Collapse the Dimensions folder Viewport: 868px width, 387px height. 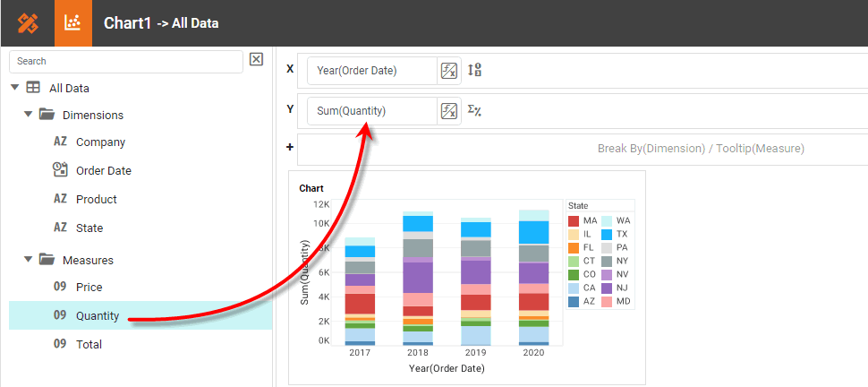[x=29, y=115]
